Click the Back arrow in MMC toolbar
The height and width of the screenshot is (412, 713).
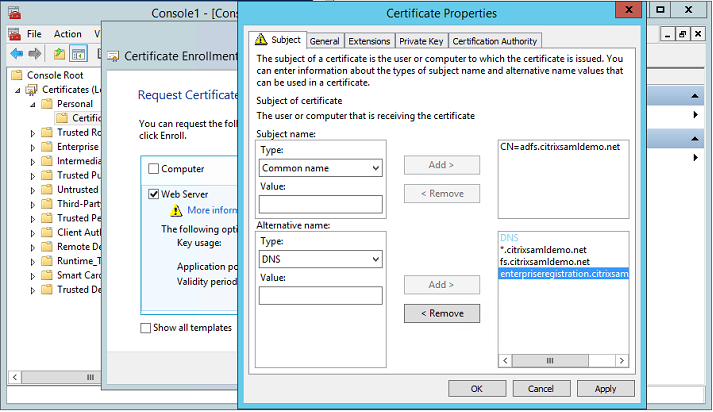[x=17, y=53]
